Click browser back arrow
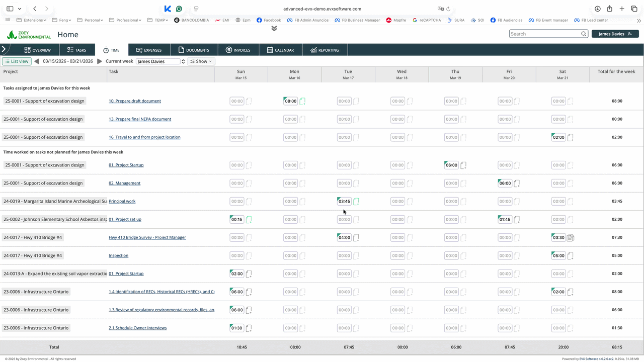This screenshot has width=644, height=362. (35, 9)
